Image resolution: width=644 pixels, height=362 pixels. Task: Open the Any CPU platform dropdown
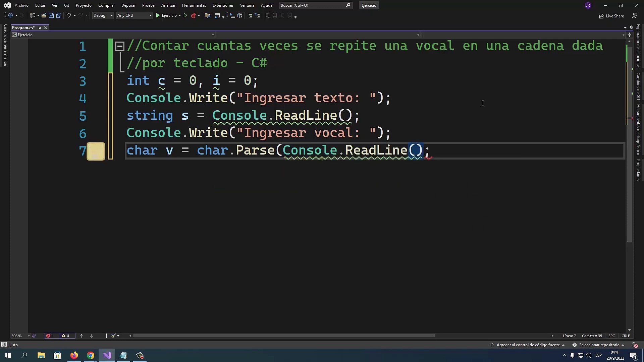click(134, 15)
